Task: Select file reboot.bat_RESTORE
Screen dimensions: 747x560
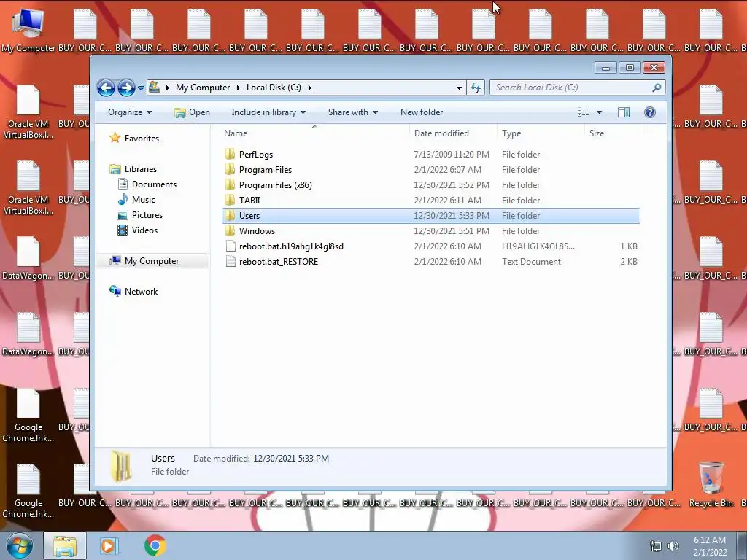Action: point(278,262)
